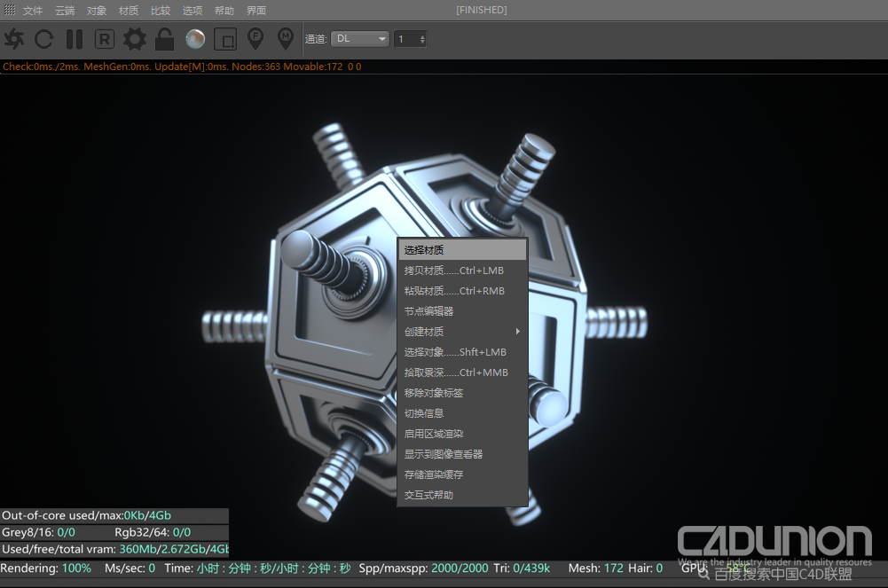The image size is (888, 588).
Task: Open the 材质 menu
Action: point(129,10)
